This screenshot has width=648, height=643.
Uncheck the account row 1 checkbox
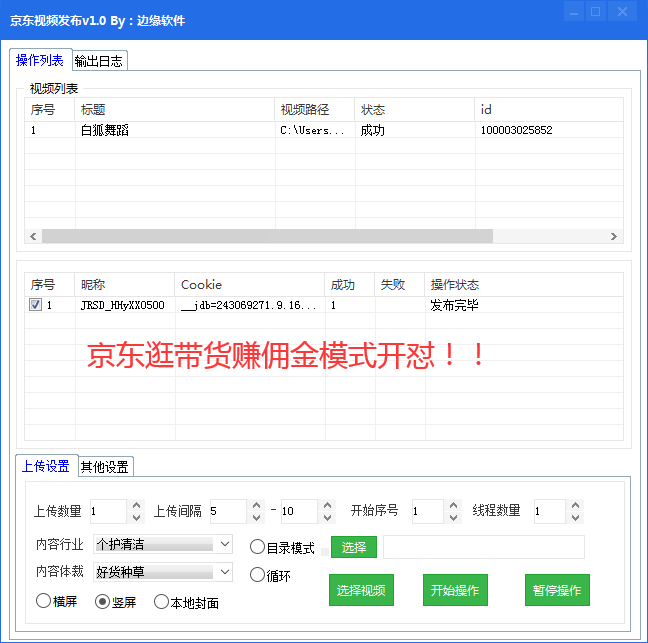(x=35, y=305)
